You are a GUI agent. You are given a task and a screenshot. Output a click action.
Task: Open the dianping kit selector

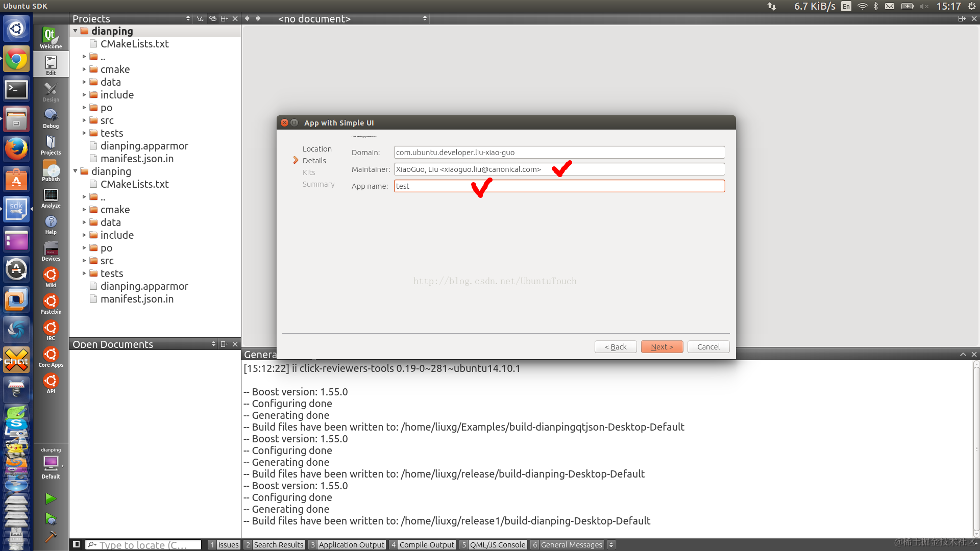[x=51, y=463]
